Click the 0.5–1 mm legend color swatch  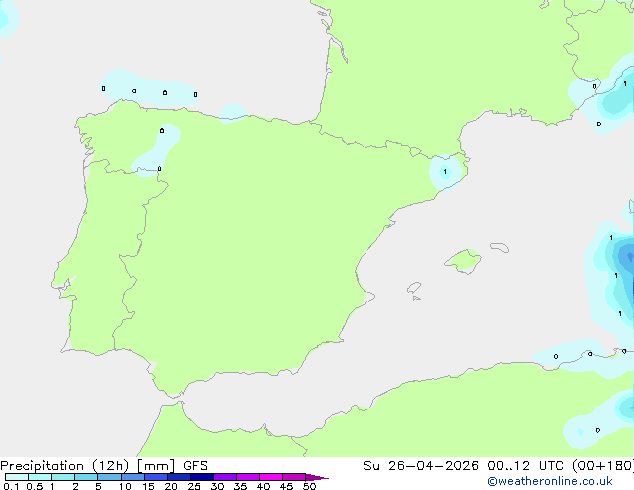pyautogui.click(x=40, y=477)
